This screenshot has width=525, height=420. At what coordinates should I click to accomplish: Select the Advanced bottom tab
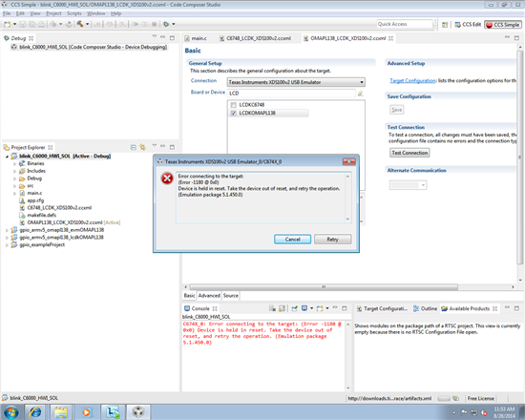point(209,295)
